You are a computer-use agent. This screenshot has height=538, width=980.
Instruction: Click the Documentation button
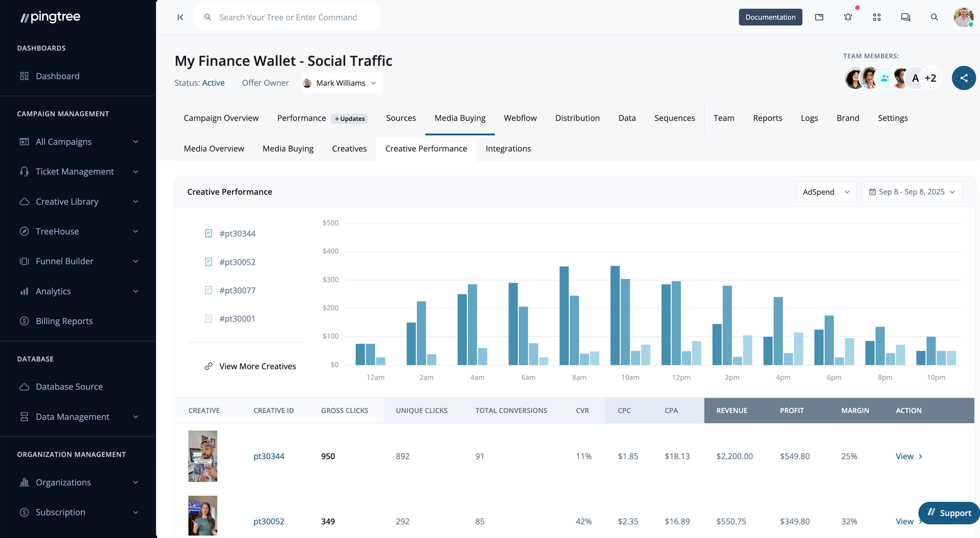coord(770,17)
